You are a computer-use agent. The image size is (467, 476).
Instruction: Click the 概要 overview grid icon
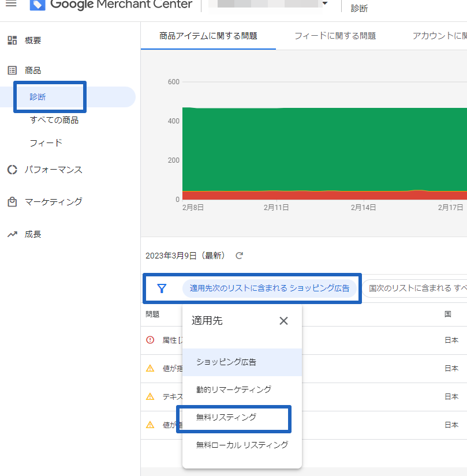(12, 40)
